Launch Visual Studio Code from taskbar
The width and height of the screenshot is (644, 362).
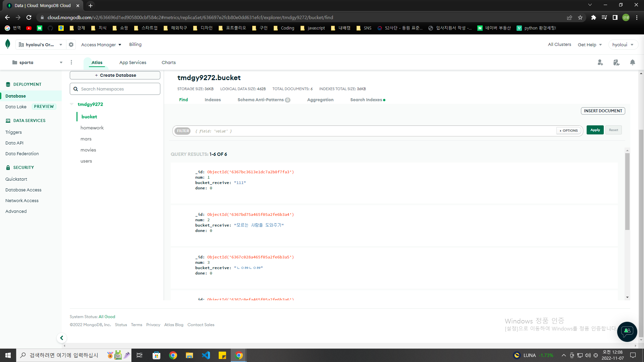(x=206, y=355)
